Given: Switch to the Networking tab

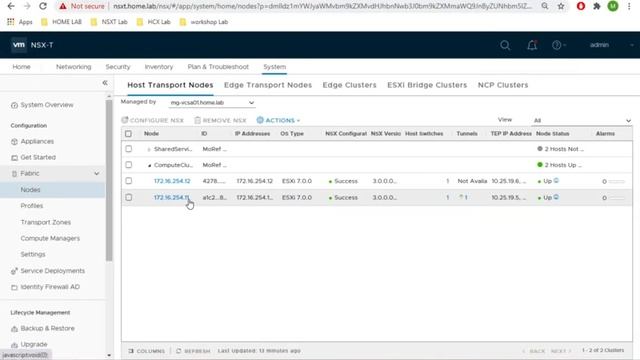Looking at the screenshot, I should point(73,67).
